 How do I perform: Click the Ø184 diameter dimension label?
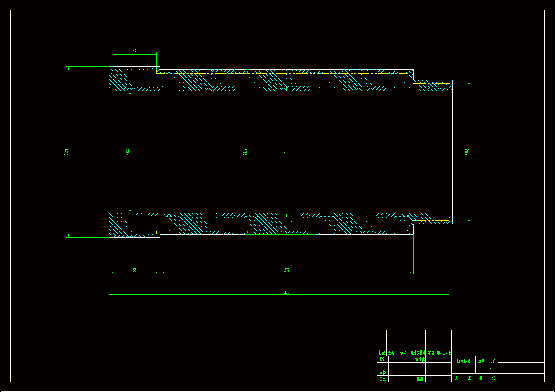tap(66, 152)
